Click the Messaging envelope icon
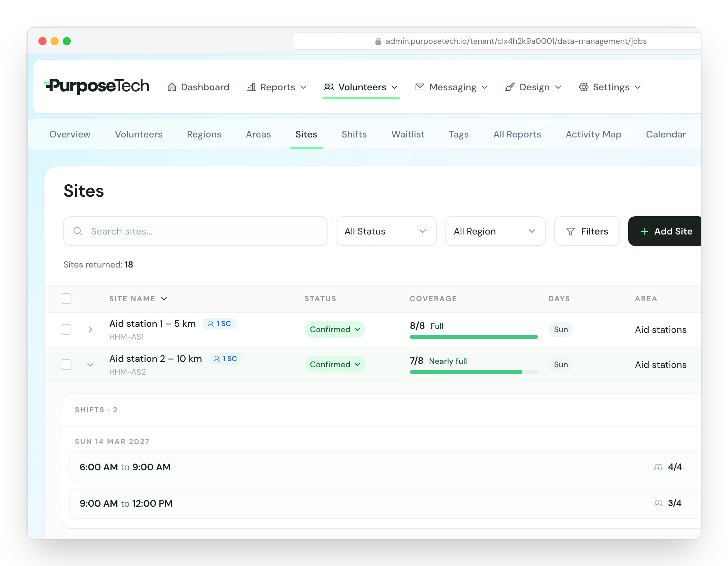The height and width of the screenshot is (566, 728). pos(420,87)
